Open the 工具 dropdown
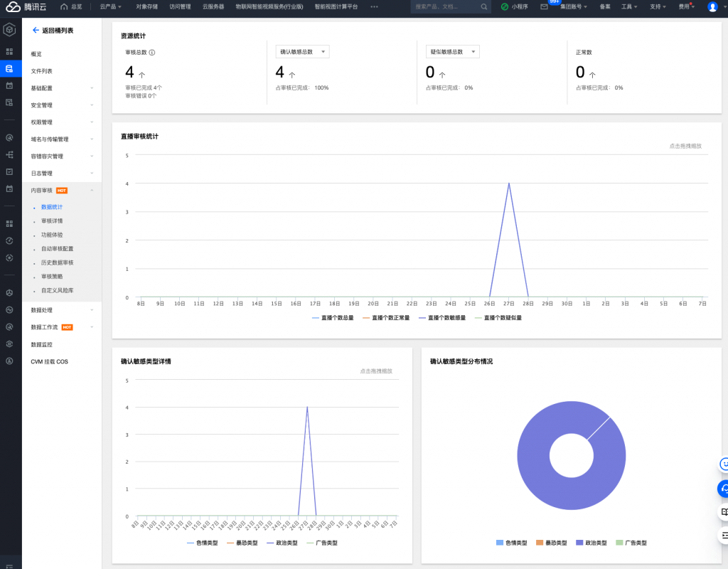 pyautogui.click(x=629, y=6)
